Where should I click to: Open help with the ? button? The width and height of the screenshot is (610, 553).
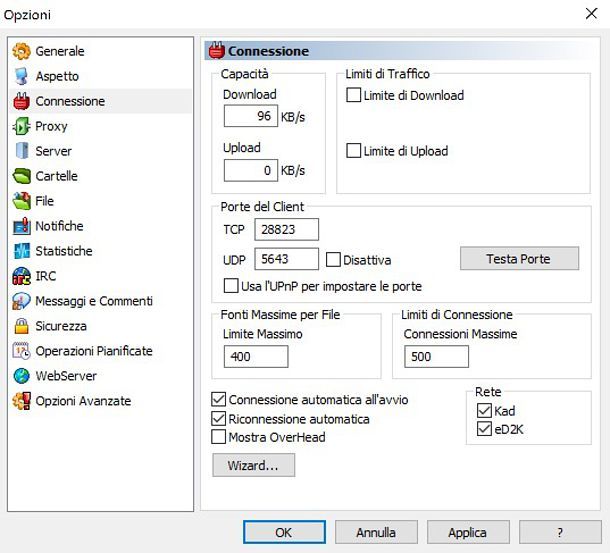(x=560, y=532)
